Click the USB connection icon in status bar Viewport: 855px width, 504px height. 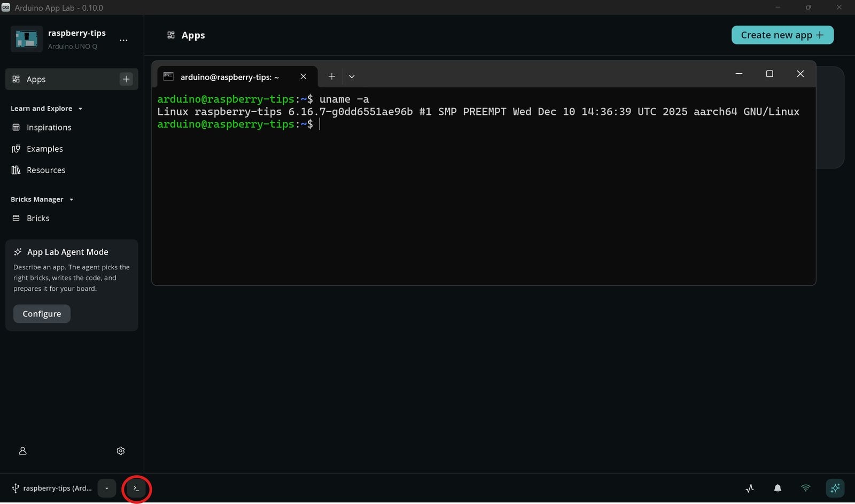coord(15,488)
